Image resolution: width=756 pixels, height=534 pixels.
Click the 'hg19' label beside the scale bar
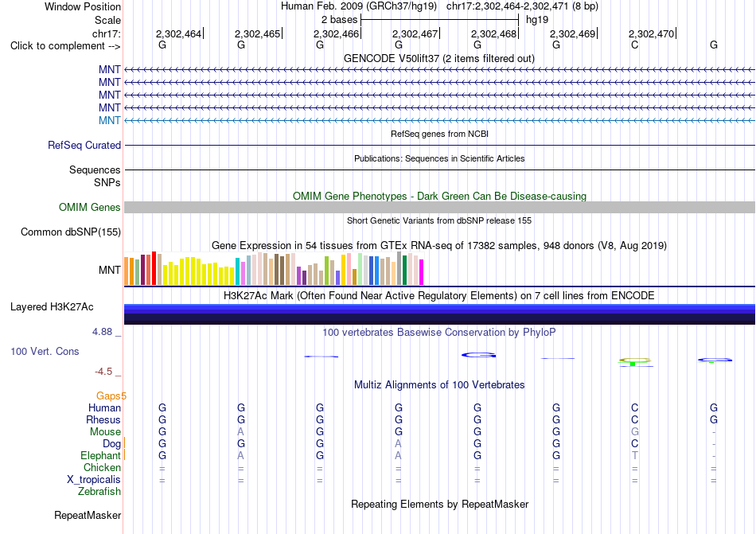tap(537, 20)
